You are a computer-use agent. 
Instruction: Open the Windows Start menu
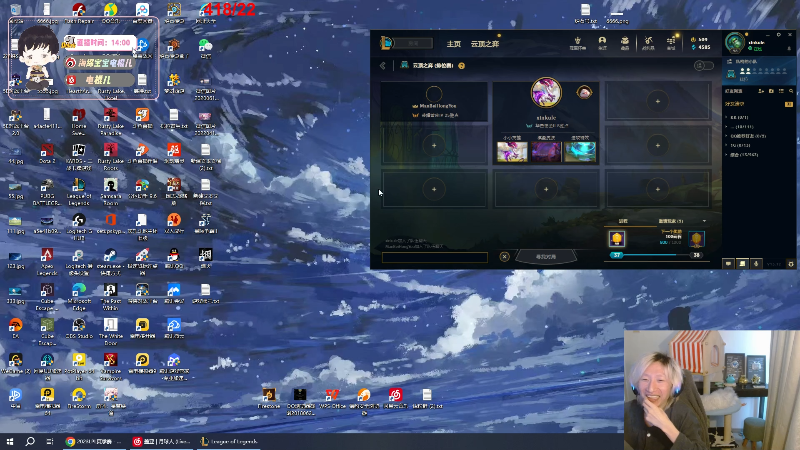coord(10,441)
